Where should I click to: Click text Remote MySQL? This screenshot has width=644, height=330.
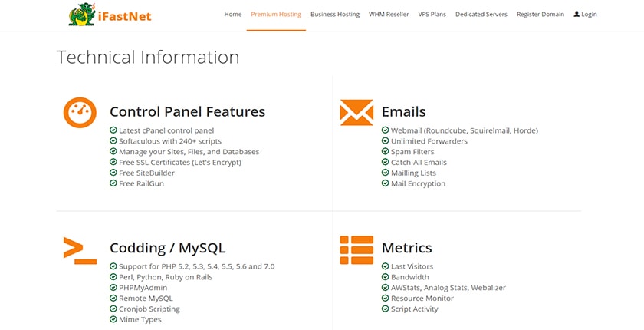coord(146,299)
